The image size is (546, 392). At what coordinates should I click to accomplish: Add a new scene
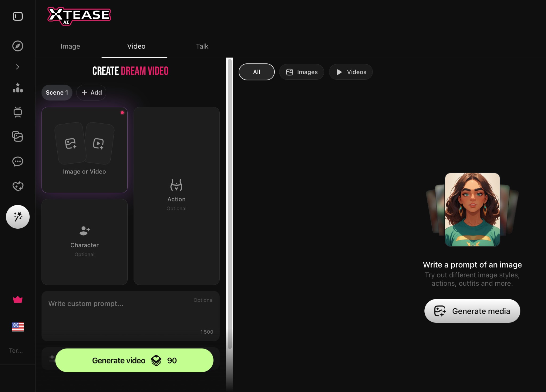91,92
